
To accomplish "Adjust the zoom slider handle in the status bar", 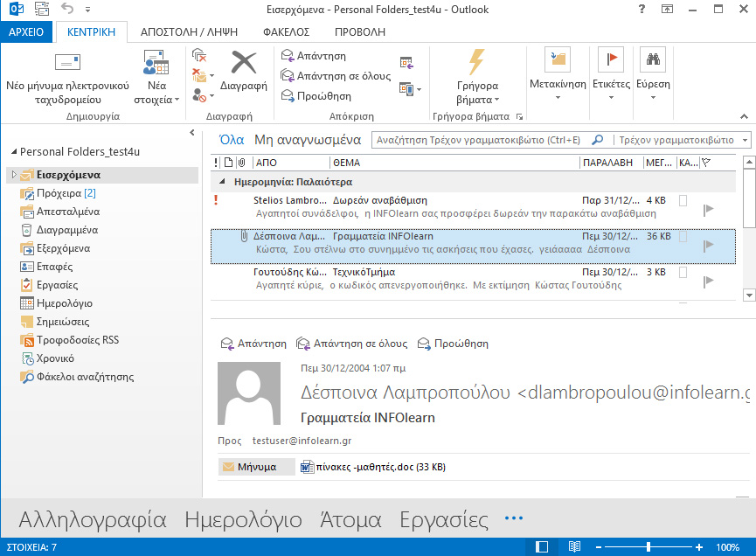I will tap(648, 547).
